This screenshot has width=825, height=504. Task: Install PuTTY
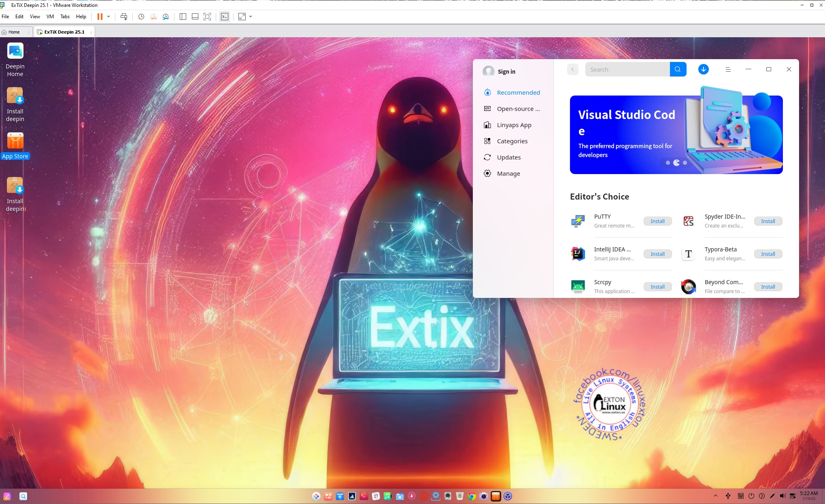point(657,221)
